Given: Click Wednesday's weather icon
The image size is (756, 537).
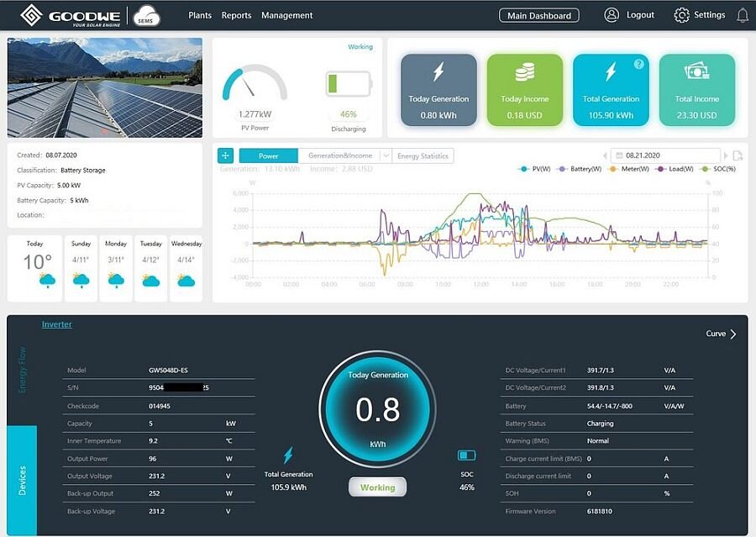Looking at the screenshot, I should [x=186, y=280].
